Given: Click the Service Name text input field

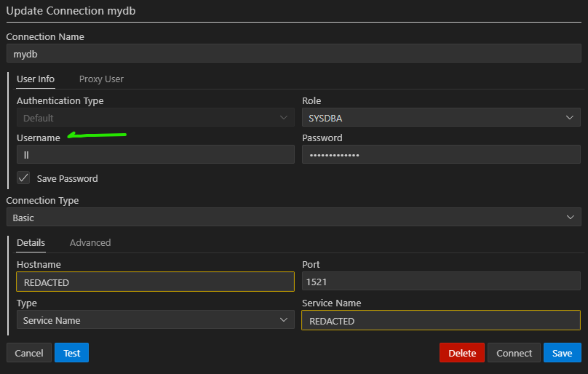Looking at the screenshot, I should click(x=441, y=320).
